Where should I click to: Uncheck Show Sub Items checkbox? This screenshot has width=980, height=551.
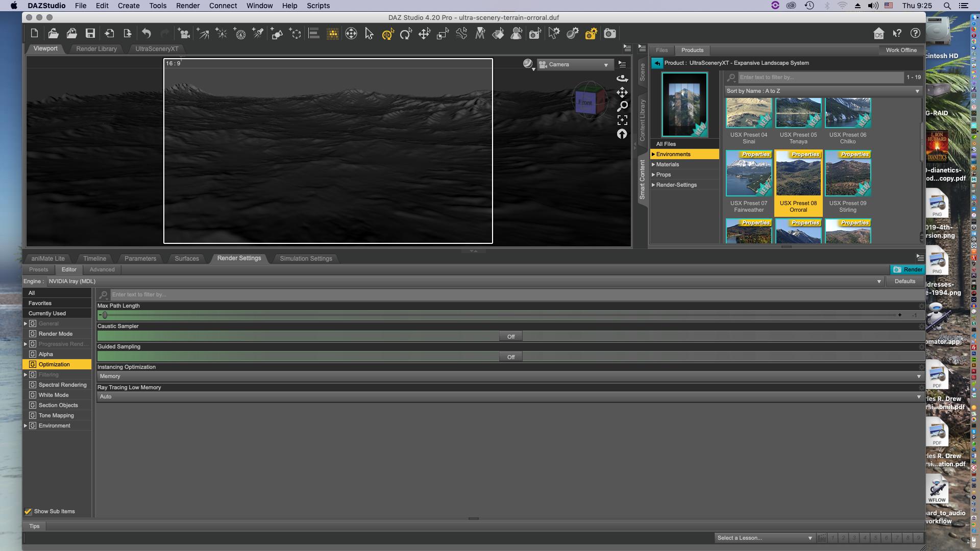[28, 511]
